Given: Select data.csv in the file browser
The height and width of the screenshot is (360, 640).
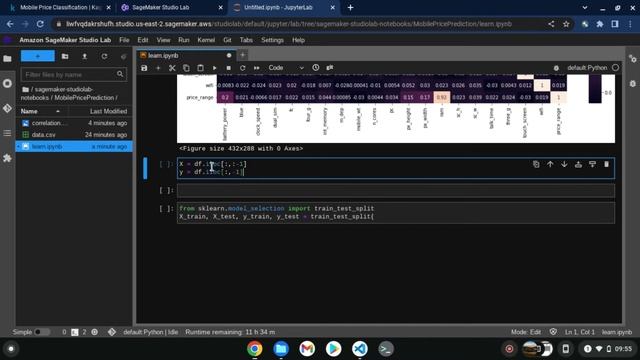Looking at the screenshot, I should pos(74,135).
